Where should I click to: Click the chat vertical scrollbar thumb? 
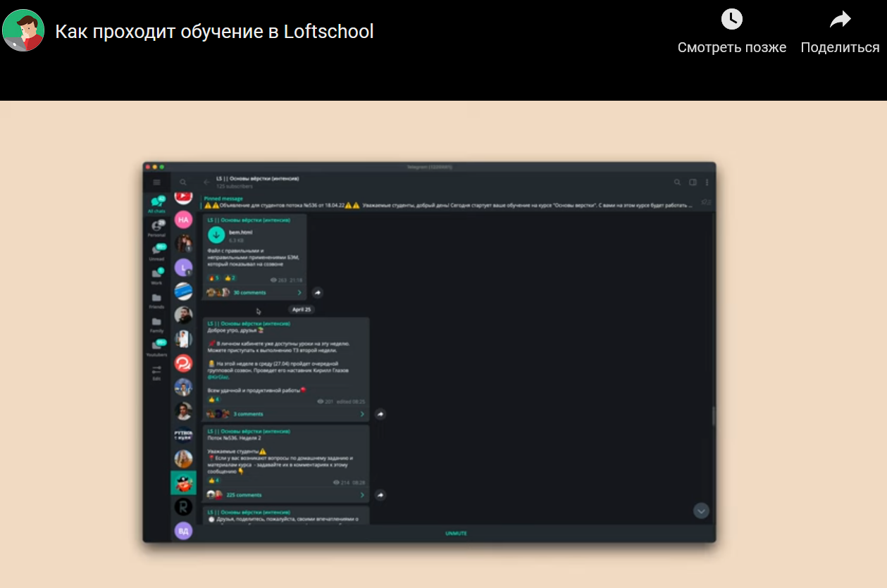[714, 416]
